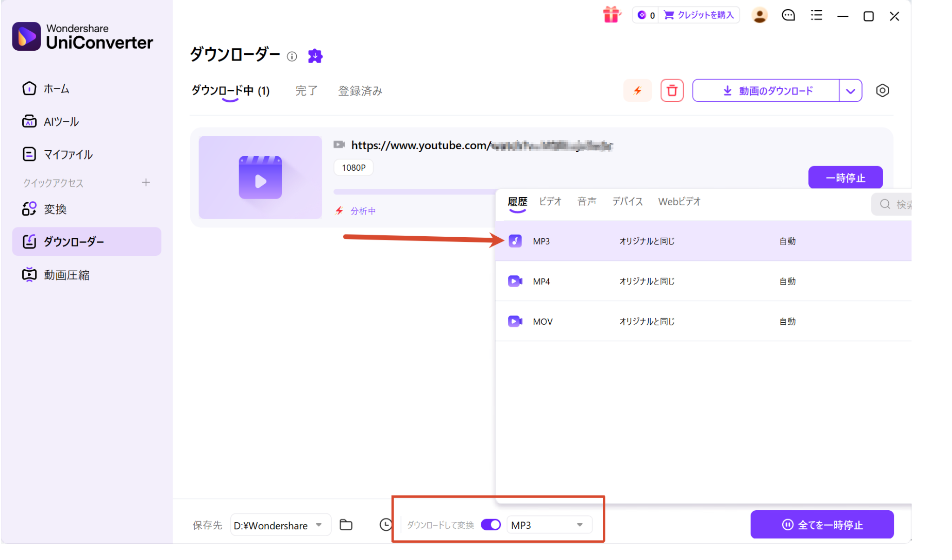Click the download progress bar
Viewport: 952px width, 560px height.
point(414,192)
